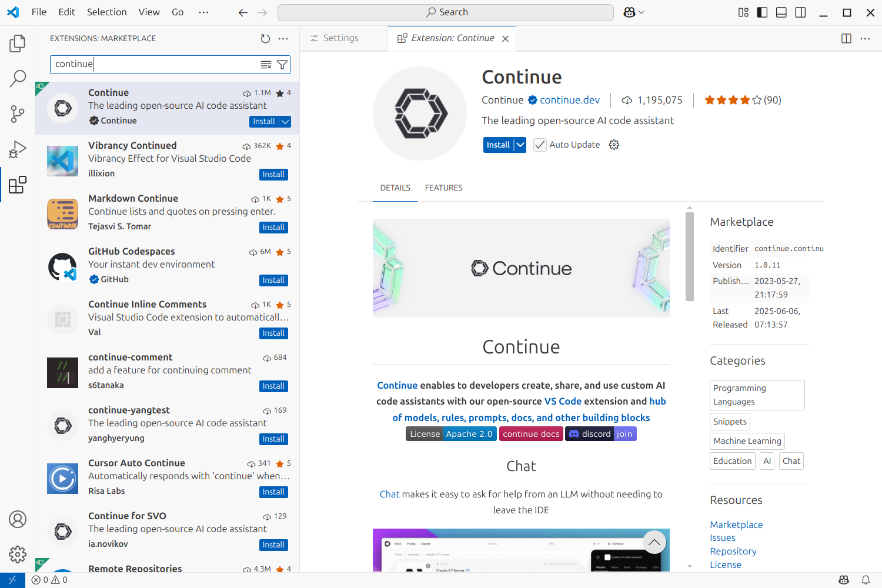882x588 pixels.
Task: Clear extensions search results
Action: [x=266, y=65]
